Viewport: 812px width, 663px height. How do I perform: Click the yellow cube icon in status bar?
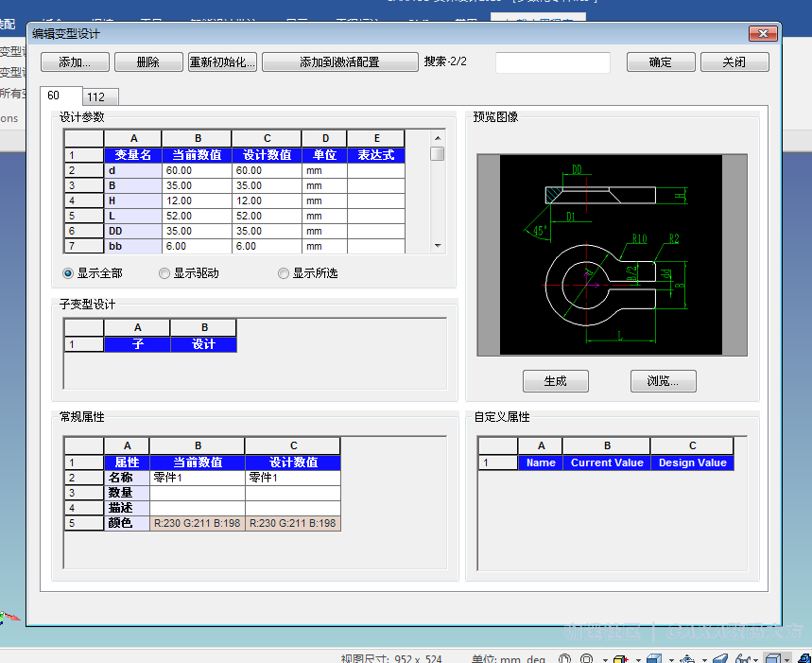[x=621, y=659]
